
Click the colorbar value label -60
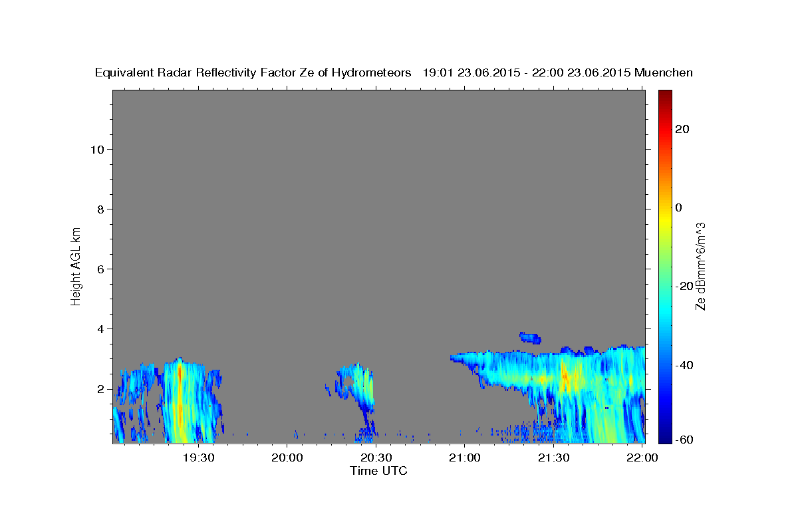click(x=684, y=440)
